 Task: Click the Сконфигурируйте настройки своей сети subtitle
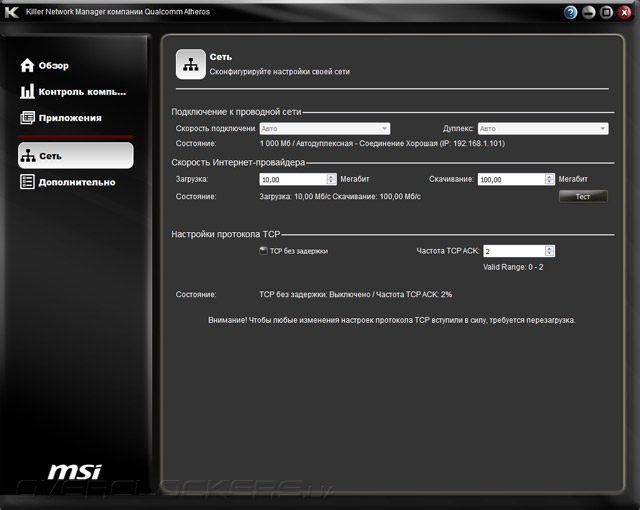[x=280, y=72]
